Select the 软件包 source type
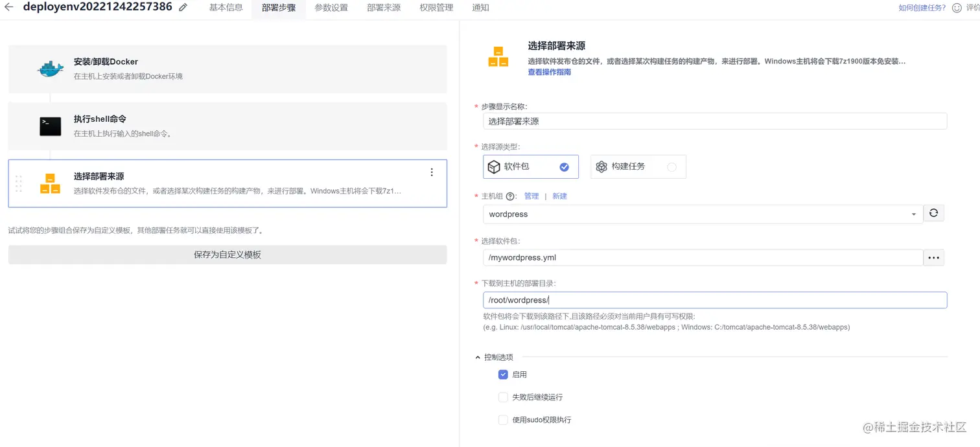This screenshot has height=447, width=980. click(x=531, y=167)
